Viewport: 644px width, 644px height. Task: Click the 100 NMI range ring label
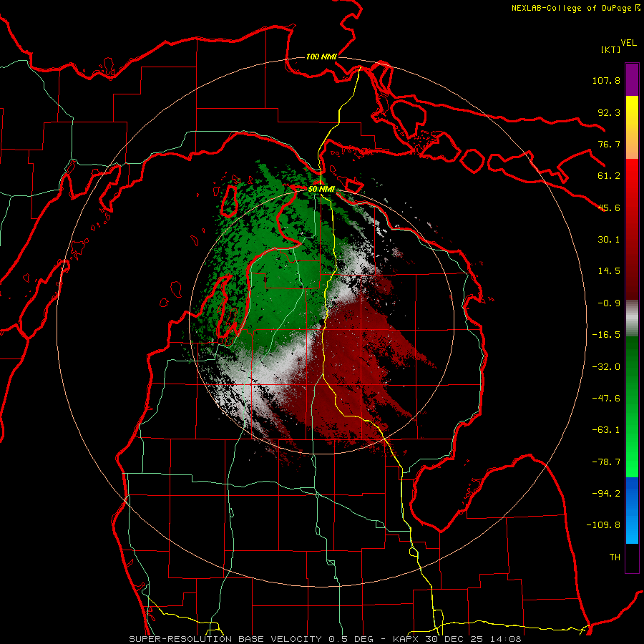[321, 57]
